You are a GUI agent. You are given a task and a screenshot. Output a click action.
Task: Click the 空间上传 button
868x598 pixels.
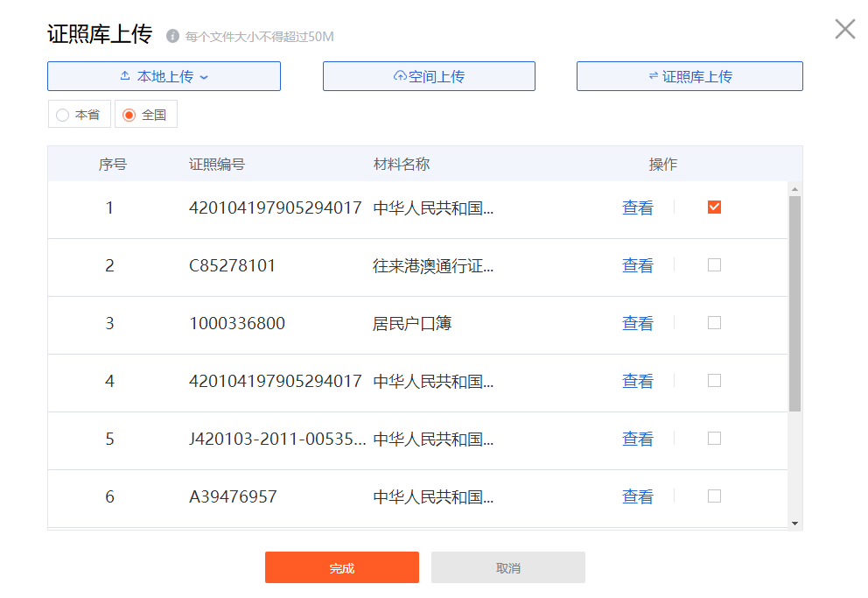(429, 76)
